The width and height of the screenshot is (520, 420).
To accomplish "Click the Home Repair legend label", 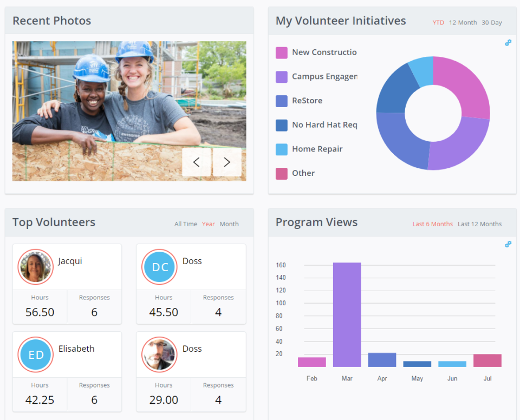I will (x=317, y=149).
